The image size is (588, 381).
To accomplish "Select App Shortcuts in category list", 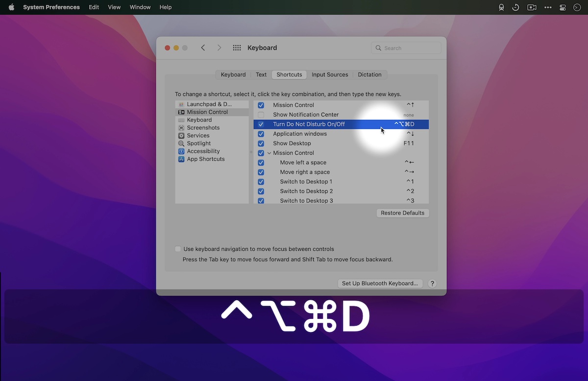I will (x=212, y=159).
